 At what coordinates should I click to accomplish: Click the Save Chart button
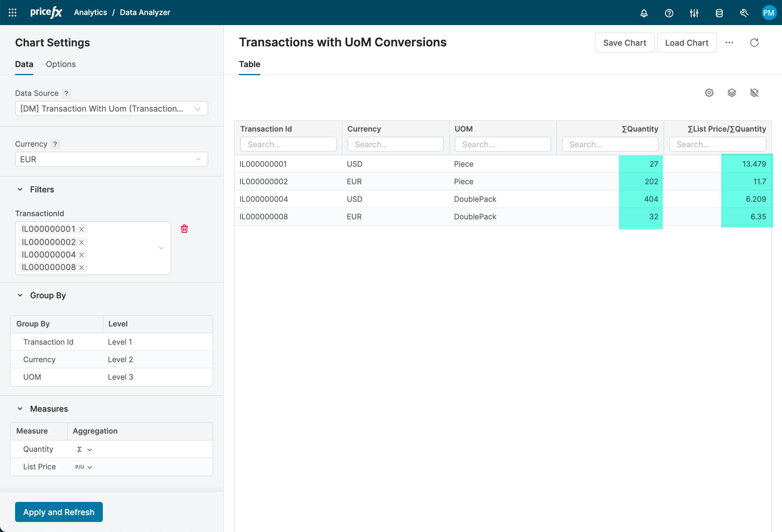624,43
